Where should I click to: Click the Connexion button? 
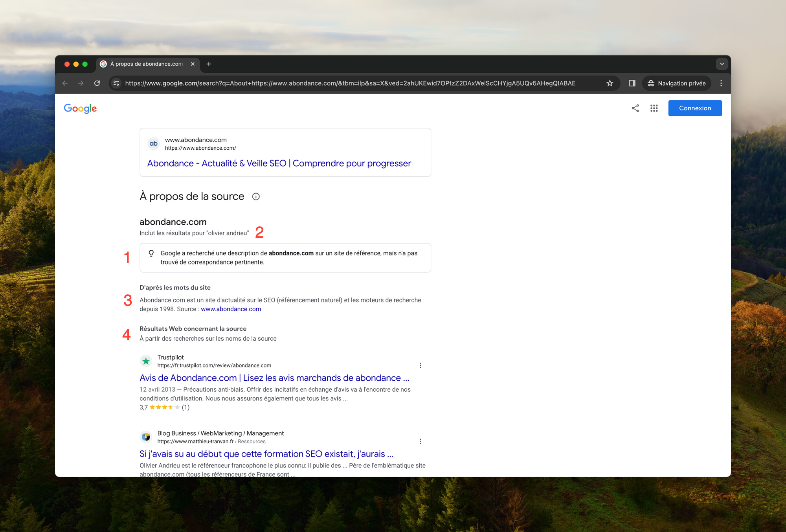[x=695, y=108]
